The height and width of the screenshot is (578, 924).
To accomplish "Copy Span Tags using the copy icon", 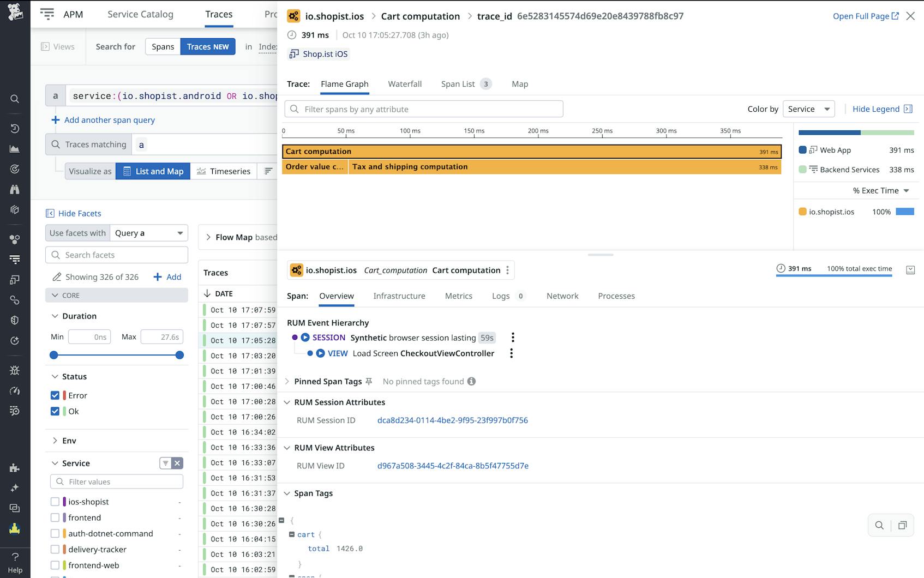I will (x=903, y=525).
